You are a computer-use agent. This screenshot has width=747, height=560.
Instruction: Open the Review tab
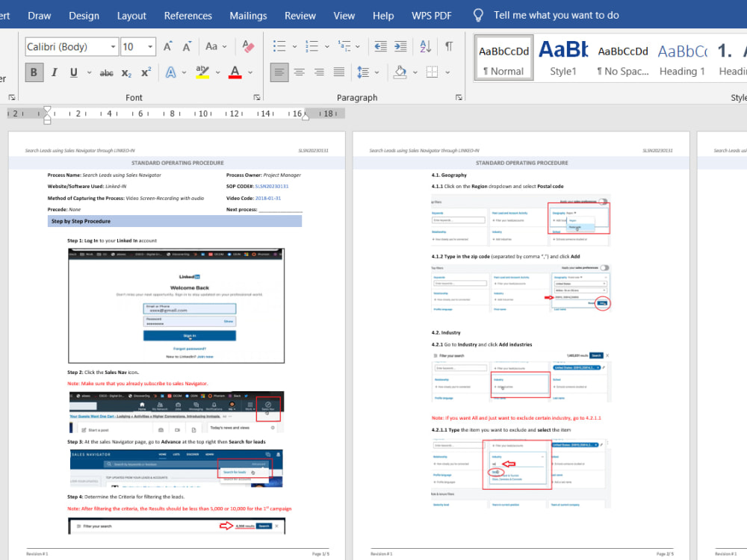click(x=300, y=15)
